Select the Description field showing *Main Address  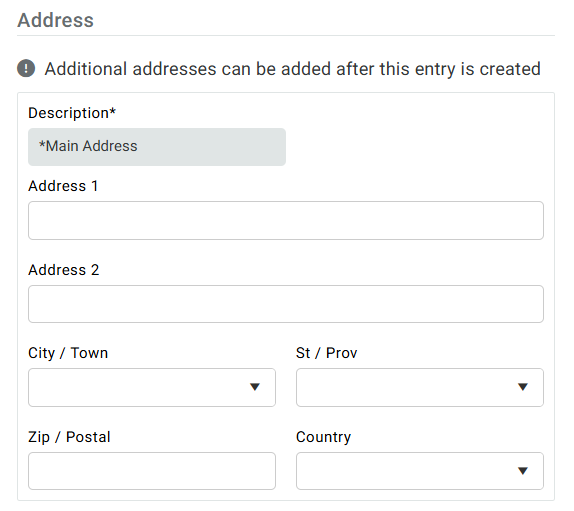point(157,147)
